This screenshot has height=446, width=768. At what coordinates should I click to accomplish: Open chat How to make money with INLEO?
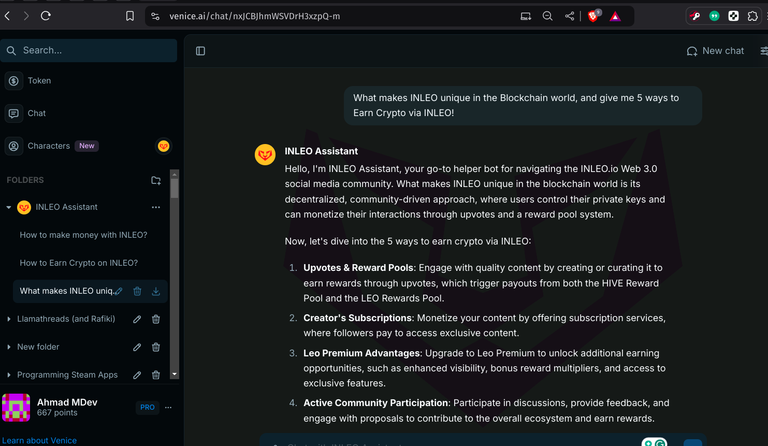pyautogui.click(x=83, y=235)
